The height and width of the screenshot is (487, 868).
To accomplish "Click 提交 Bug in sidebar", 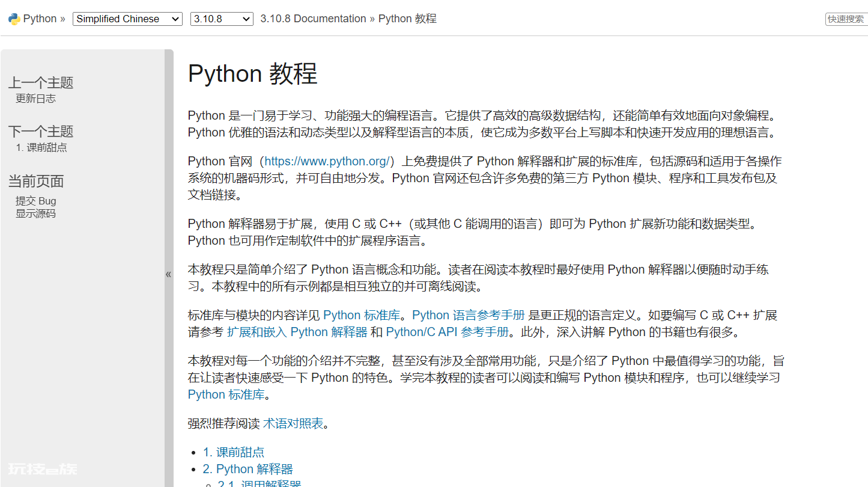I will 35,201.
